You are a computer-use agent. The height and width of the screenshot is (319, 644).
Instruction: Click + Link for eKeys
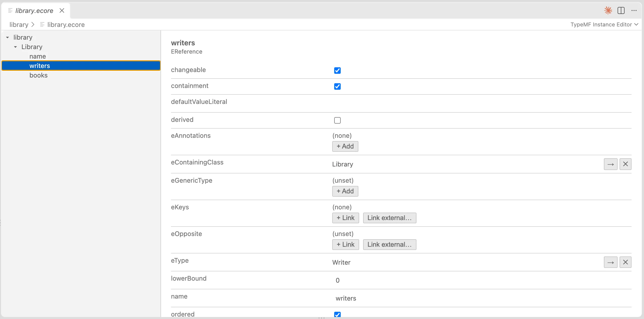point(345,218)
